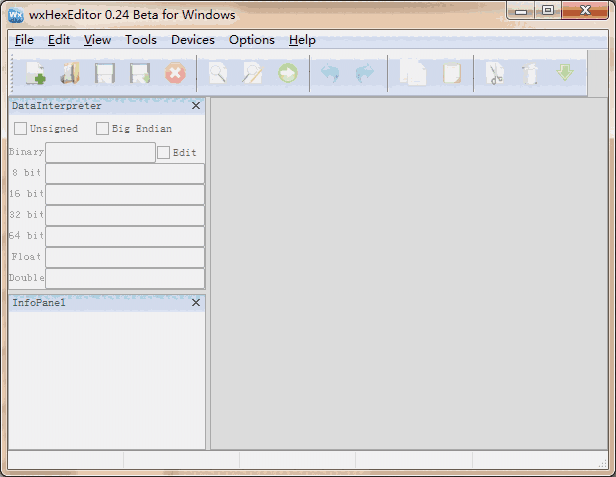
Task: Click the DataInterpreter panel title
Action: 57,106
